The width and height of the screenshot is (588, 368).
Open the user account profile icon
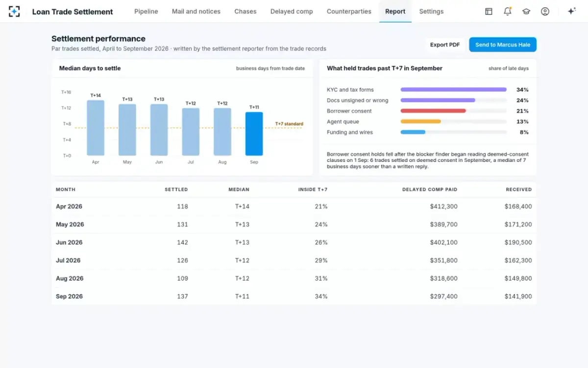coord(545,11)
